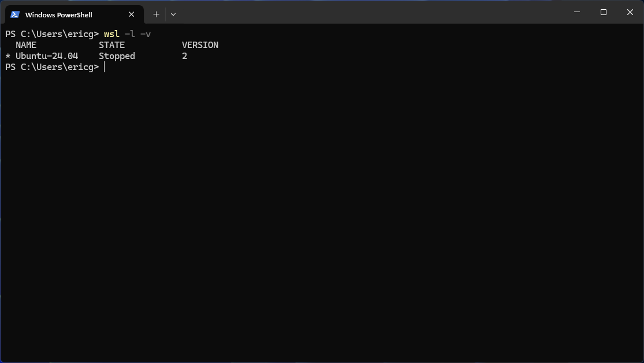
Task: Click the PowerShell icon in the tab
Action: [15, 14]
